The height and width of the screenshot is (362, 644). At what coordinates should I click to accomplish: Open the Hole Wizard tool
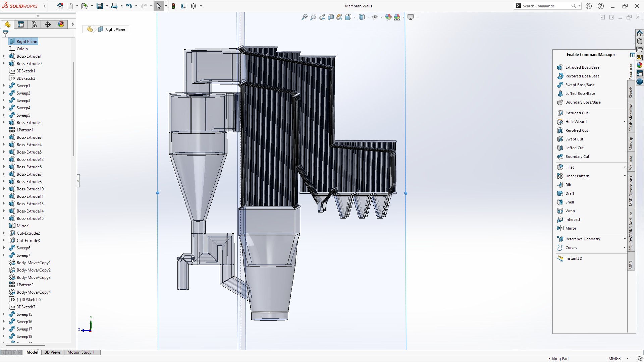(576, 122)
